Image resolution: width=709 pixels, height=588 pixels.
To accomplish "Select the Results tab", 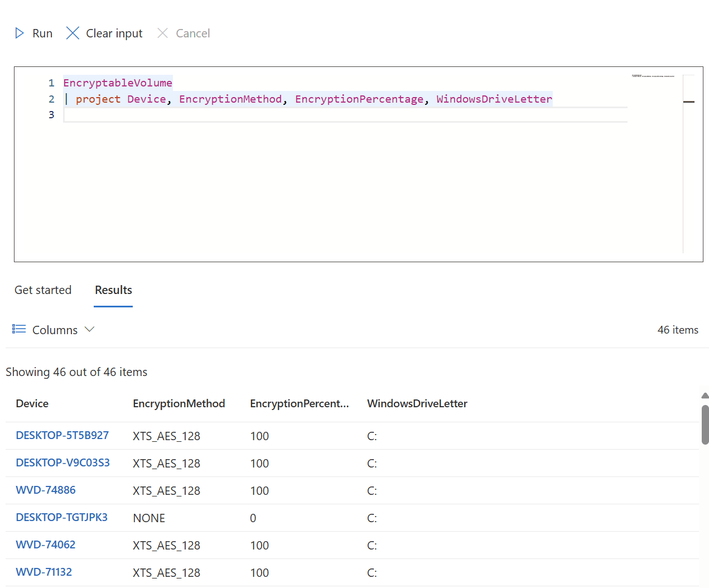I will [x=113, y=290].
